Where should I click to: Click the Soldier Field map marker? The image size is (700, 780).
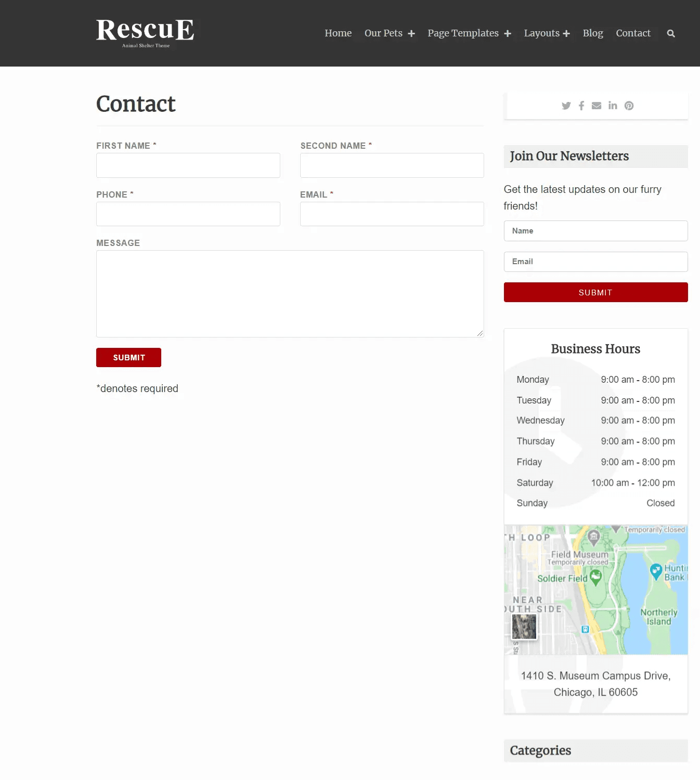click(x=596, y=576)
